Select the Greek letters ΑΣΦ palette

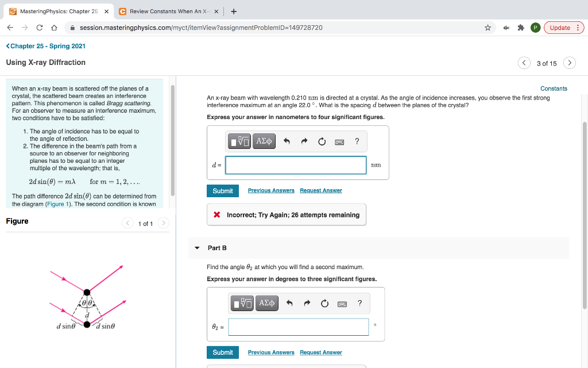pyautogui.click(x=264, y=141)
